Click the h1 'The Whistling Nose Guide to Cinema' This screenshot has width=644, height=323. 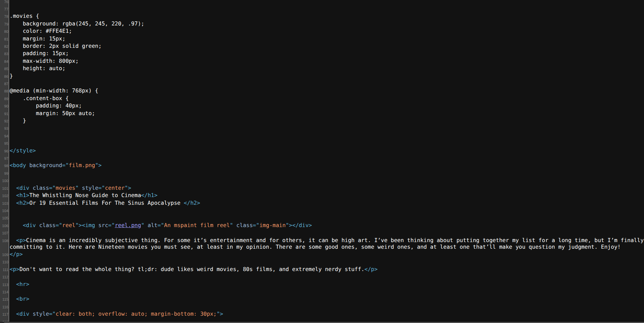(87, 195)
